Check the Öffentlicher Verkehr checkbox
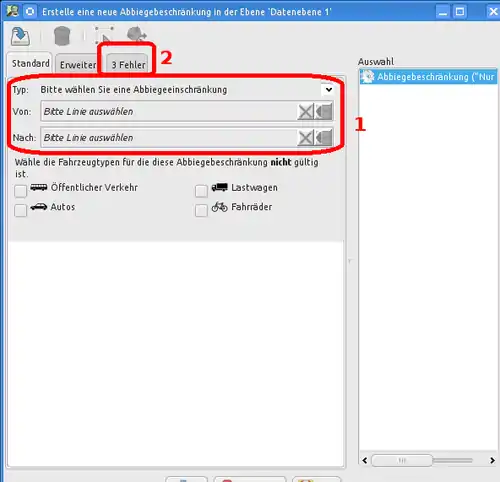This screenshot has width=500, height=482. click(20, 191)
